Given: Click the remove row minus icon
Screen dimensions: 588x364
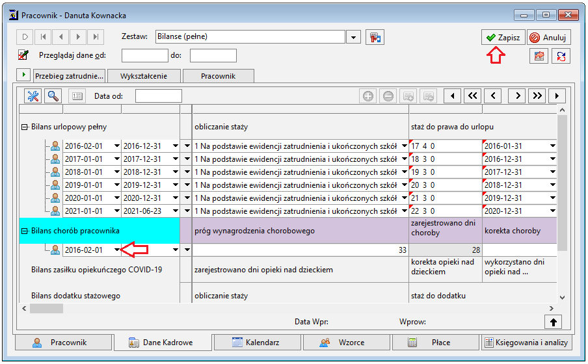Looking at the screenshot, I should [x=388, y=96].
